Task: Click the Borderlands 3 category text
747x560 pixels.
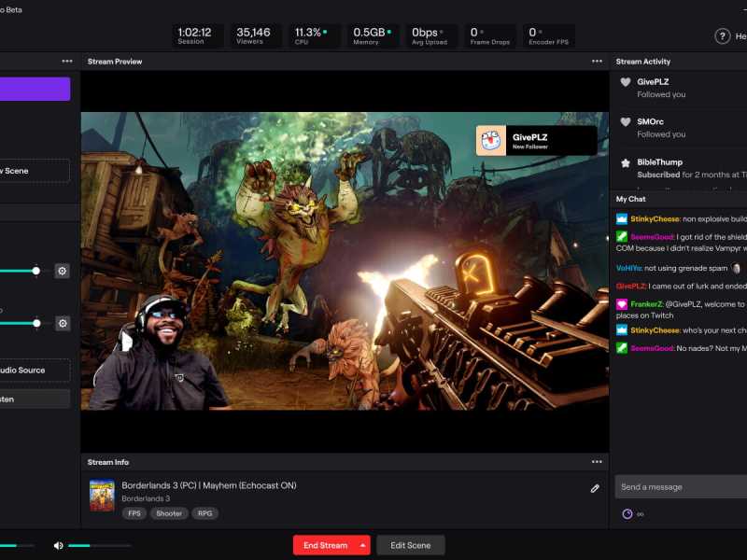Action: pos(146,498)
